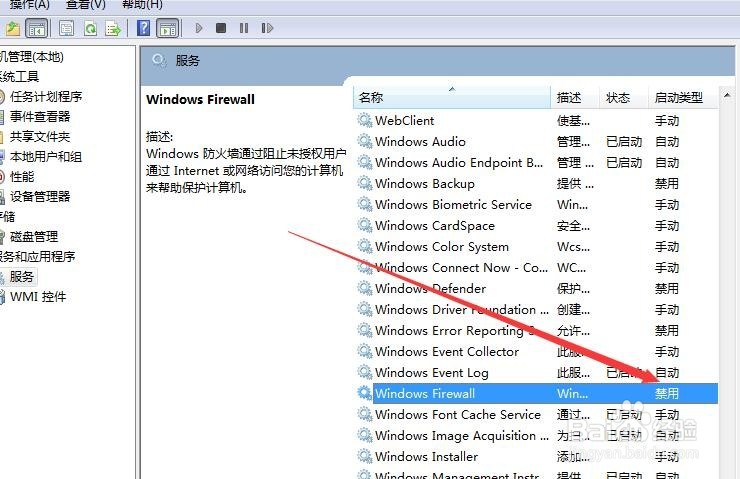
Task: Click the Windows Event Log gear icon
Action: click(x=364, y=372)
